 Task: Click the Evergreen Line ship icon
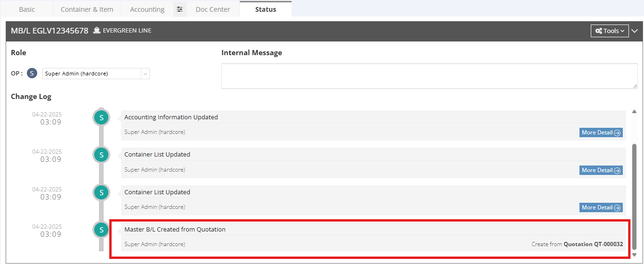point(97,31)
